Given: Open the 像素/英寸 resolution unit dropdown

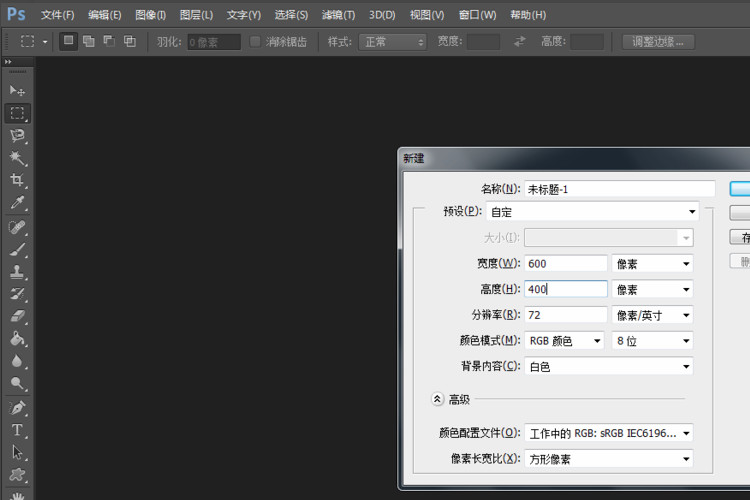Looking at the screenshot, I should pyautogui.click(x=652, y=315).
